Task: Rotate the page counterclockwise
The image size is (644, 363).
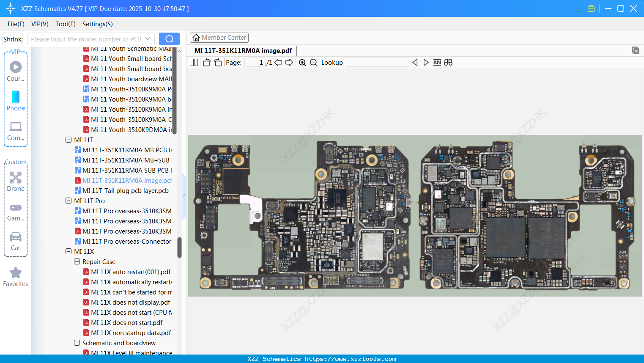Action: [206, 62]
